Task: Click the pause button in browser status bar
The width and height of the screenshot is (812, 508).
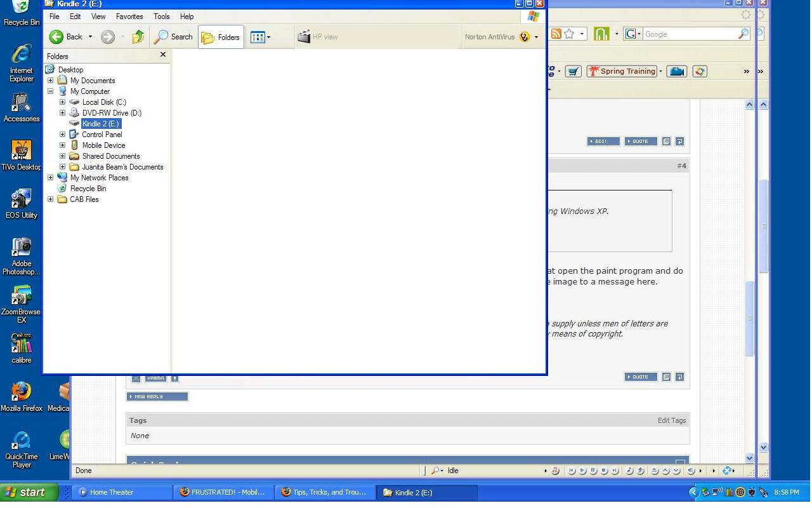Action: pos(593,471)
